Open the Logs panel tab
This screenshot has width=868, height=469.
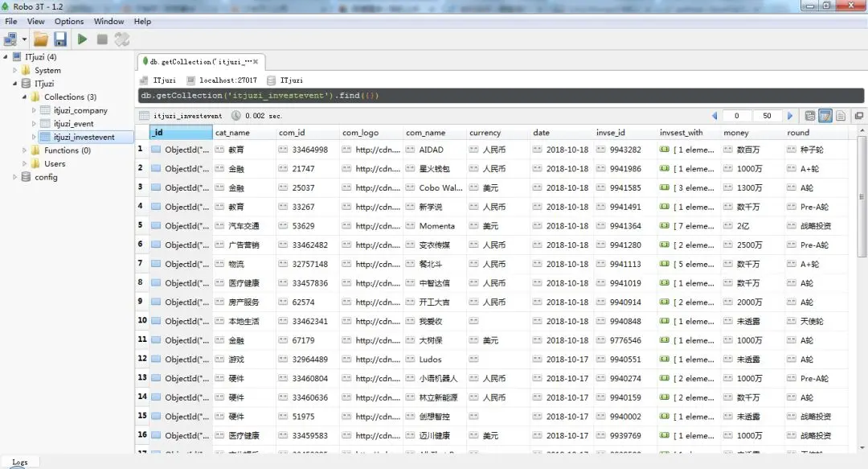coord(19,462)
